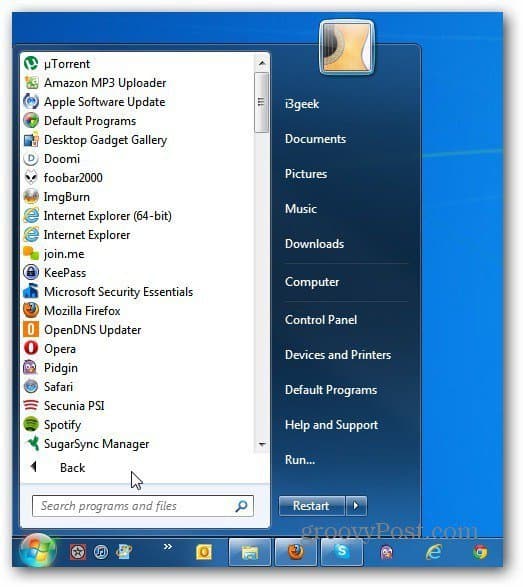Click the Doomi app icon
This screenshot has width=523, height=587.
tap(31, 159)
